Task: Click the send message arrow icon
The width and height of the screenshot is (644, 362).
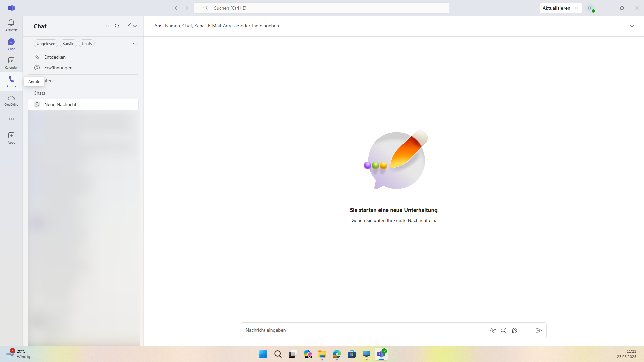Action: 539,330
